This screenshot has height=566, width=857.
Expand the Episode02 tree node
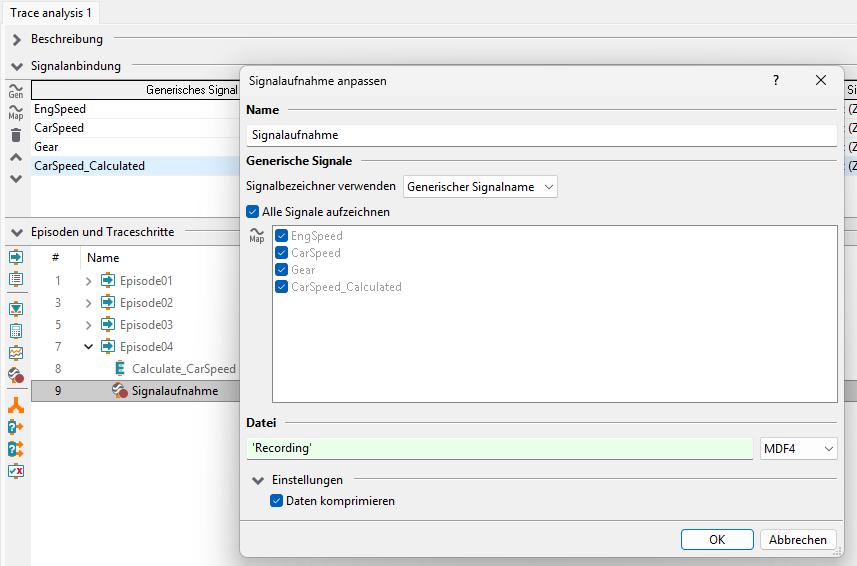tap(89, 303)
